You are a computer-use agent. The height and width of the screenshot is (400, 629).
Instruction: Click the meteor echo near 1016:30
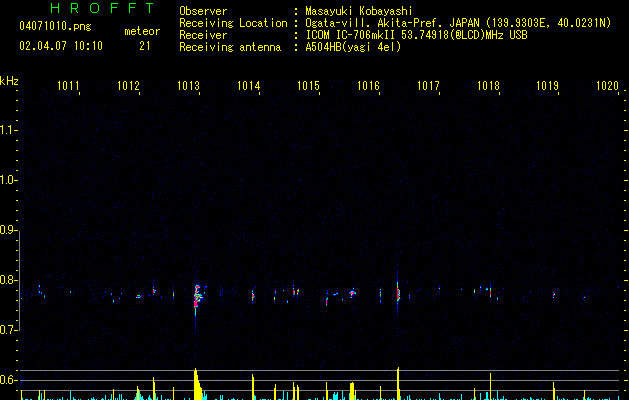(x=398, y=293)
